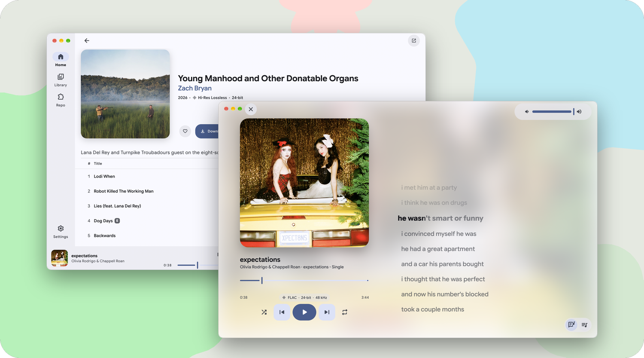Screen dimensions: 644x358
Task: Jump to lyric 'took a couple months'
Action: pos(433,309)
